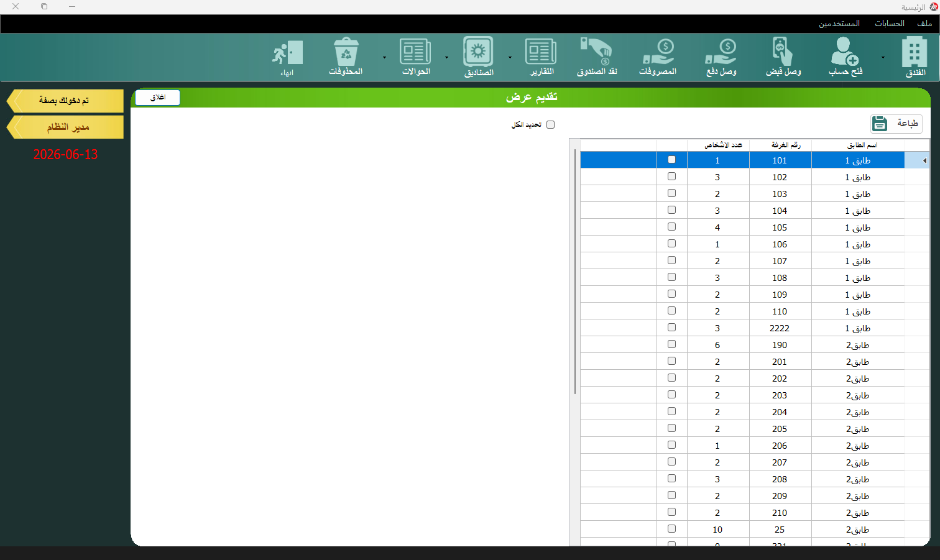
Task: Check the checkbox for room 2222
Action: click(x=671, y=328)
